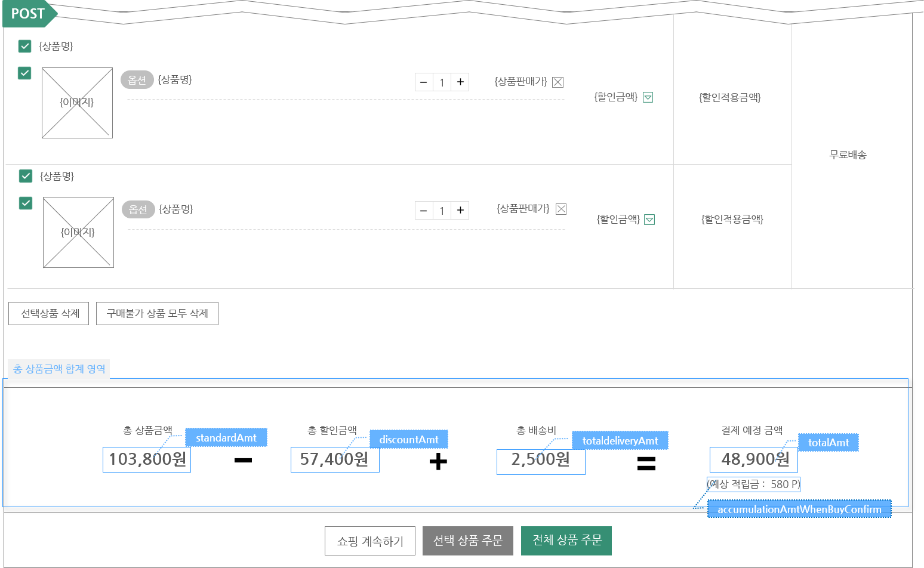
Task: Select the totalAmt annotation tag
Action: point(828,442)
